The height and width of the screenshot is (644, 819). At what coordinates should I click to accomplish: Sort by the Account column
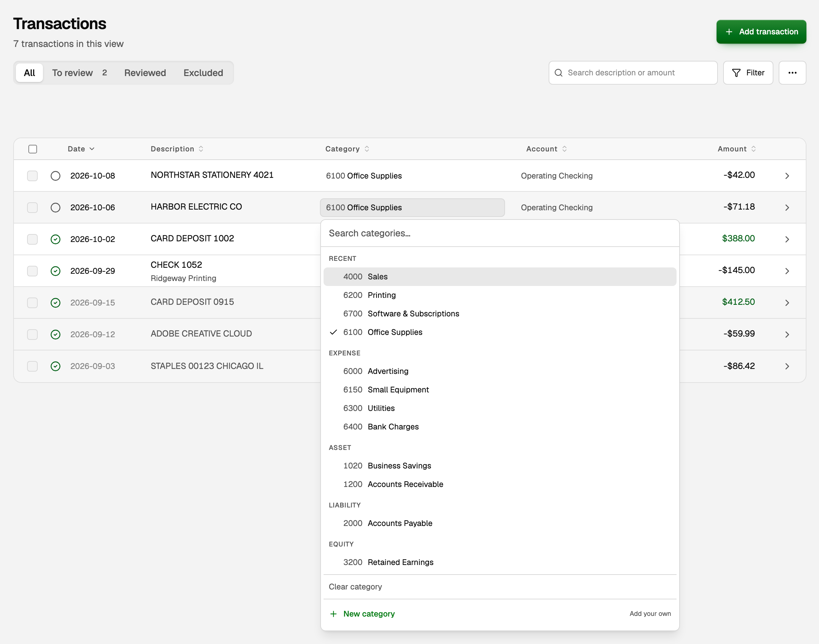point(547,149)
